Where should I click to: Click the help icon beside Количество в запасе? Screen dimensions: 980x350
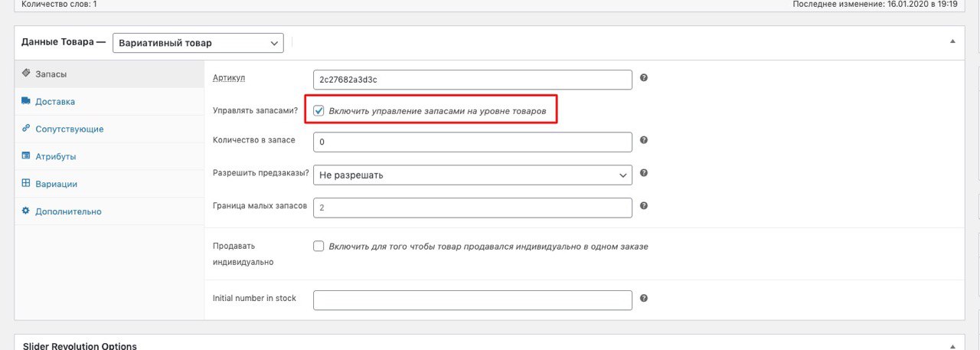point(644,140)
